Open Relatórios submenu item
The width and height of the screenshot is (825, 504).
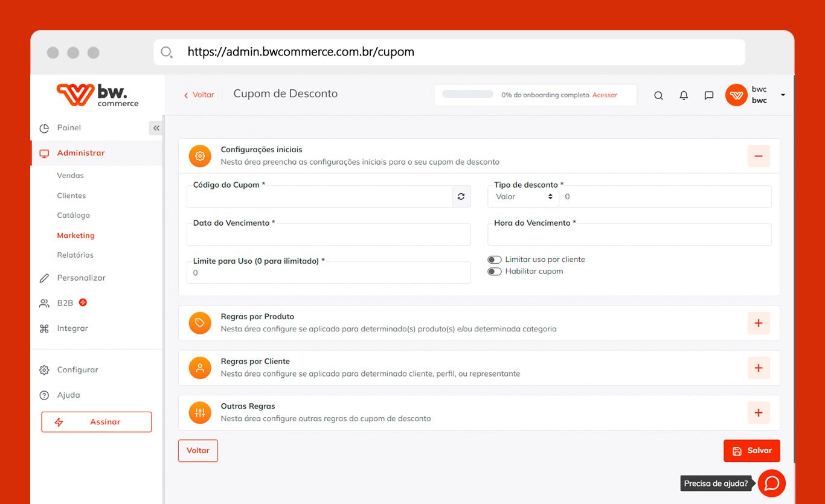click(75, 255)
